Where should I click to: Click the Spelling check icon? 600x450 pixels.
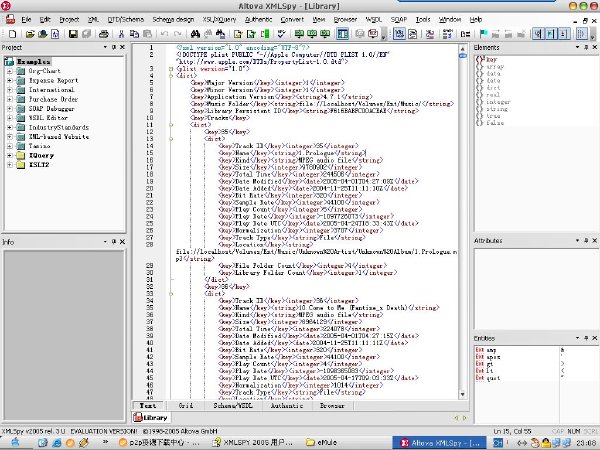click(282, 34)
